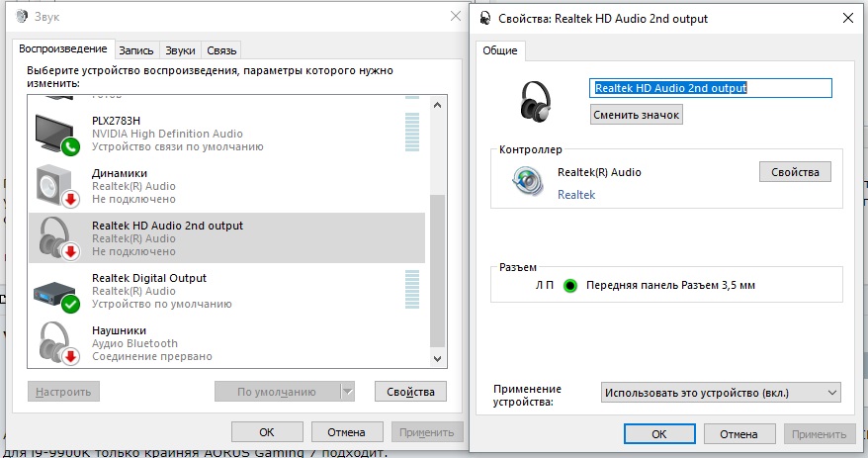Click Отмена in the Свойства window
The width and height of the screenshot is (868, 458).
(738, 434)
